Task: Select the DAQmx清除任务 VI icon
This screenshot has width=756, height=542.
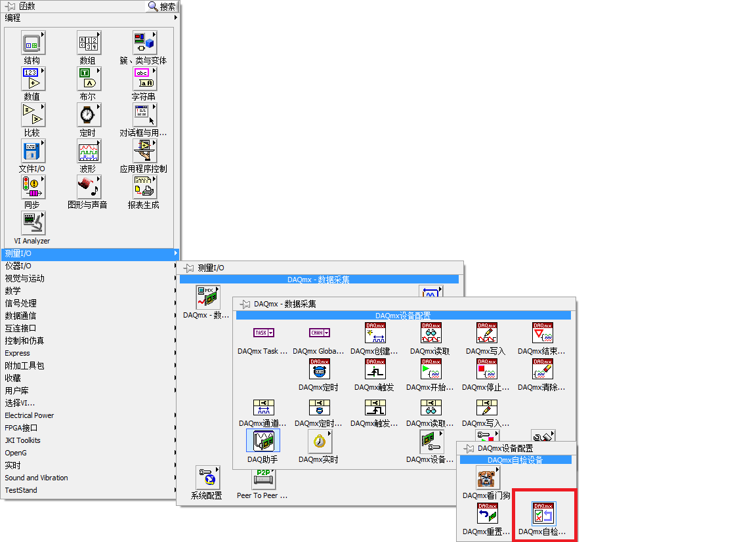Action: click(543, 369)
